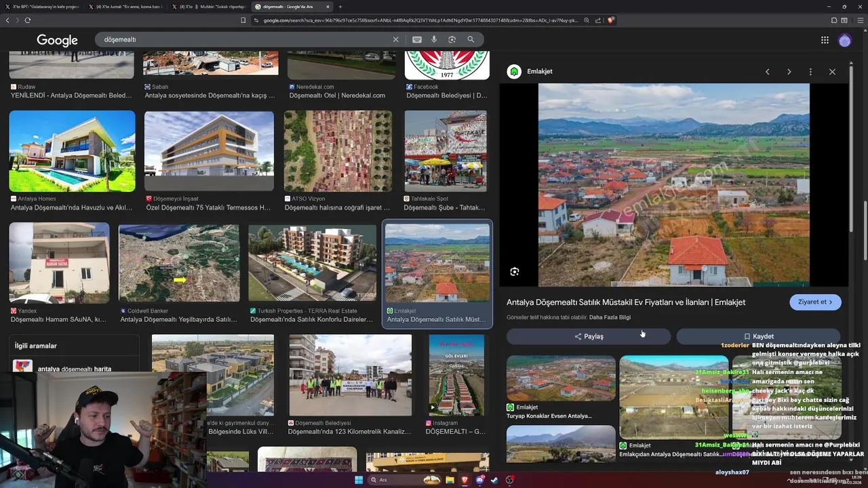This screenshot has height=488, width=868.
Task: Open the Yandex Hamam Sauna thumbnail
Action: (59, 263)
